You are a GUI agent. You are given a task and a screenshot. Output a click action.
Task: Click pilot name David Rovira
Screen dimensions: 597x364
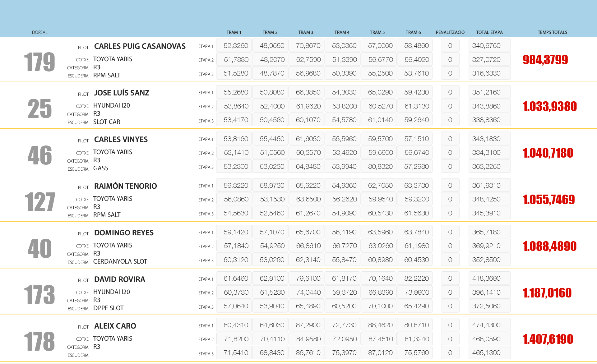pyautogui.click(x=119, y=279)
